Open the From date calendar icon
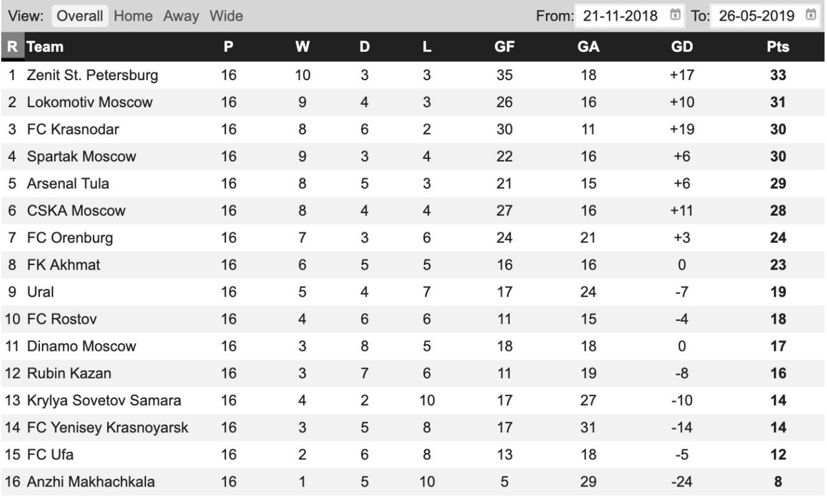The height and width of the screenshot is (504, 827). coord(676,15)
